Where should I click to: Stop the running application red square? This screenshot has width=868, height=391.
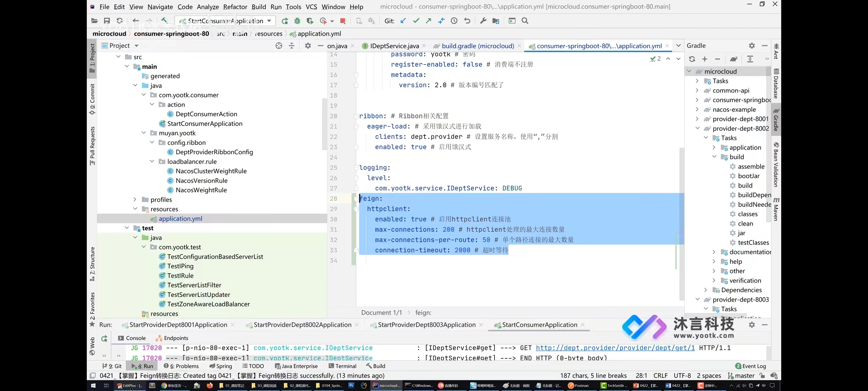(x=342, y=21)
